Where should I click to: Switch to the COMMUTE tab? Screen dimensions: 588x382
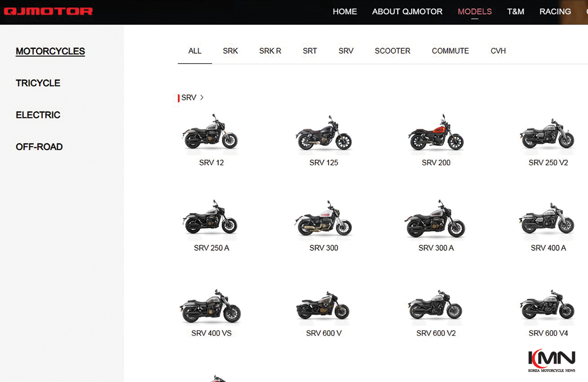click(x=450, y=51)
